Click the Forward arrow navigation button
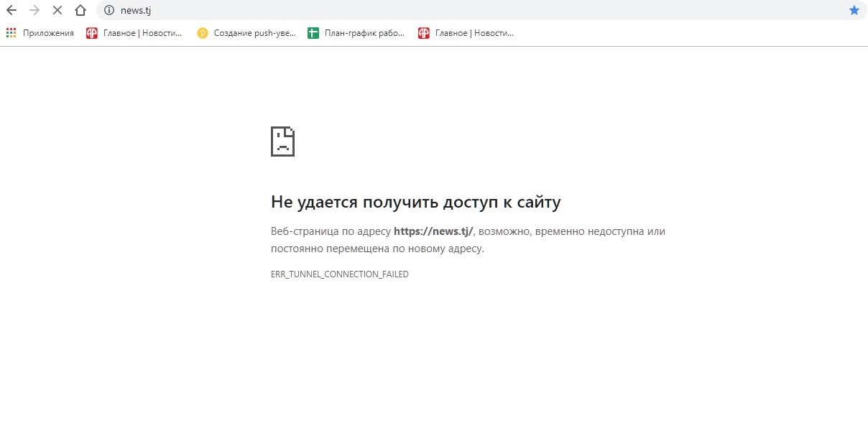Screen dimensions: 868x426 (34, 10)
